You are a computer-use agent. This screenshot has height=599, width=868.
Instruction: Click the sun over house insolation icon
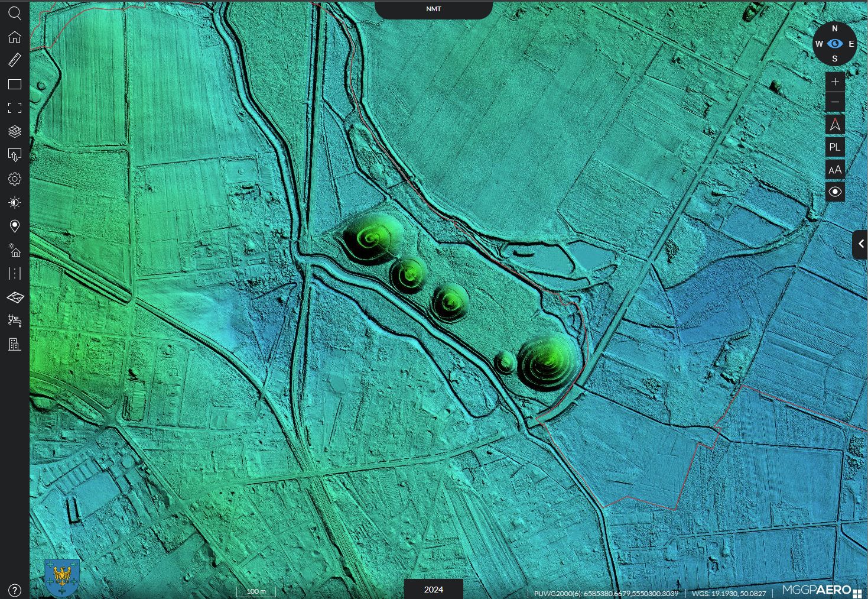14,250
